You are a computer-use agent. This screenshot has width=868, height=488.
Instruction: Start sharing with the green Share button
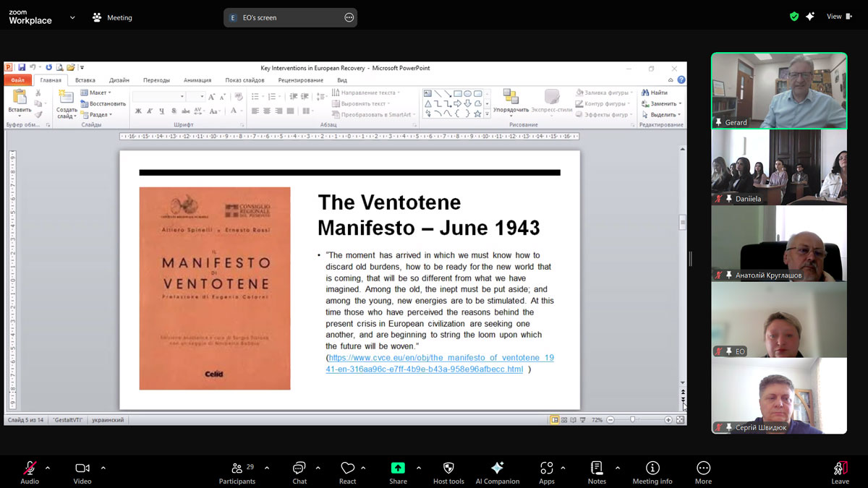pos(398,468)
